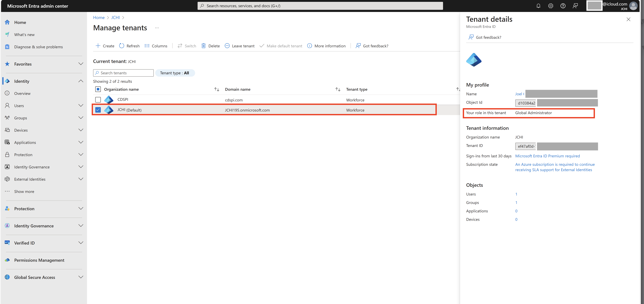The width and height of the screenshot is (644, 304).
Task: Open the settings gear icon
Action: pos(551,6)
